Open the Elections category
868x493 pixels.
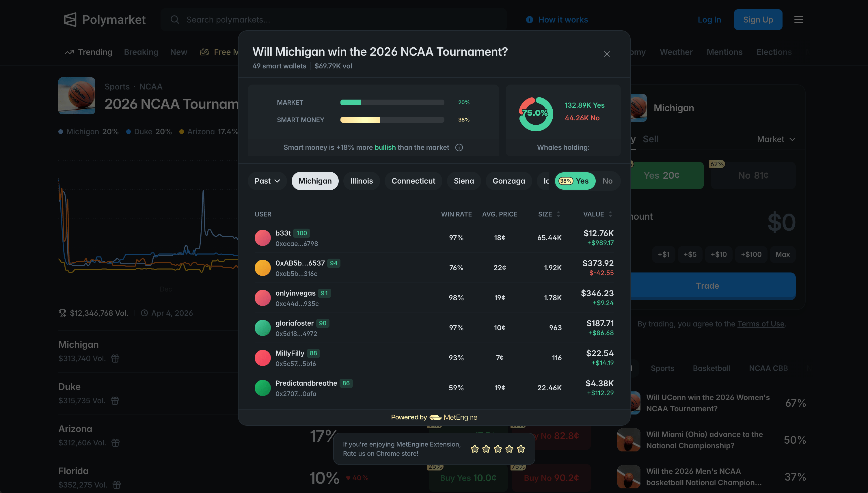pos(774,52)
